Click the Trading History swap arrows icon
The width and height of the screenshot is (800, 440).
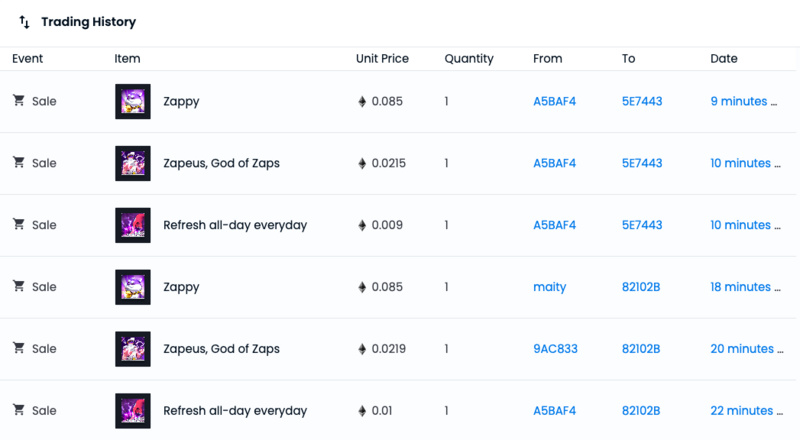[x=25, y=22]
